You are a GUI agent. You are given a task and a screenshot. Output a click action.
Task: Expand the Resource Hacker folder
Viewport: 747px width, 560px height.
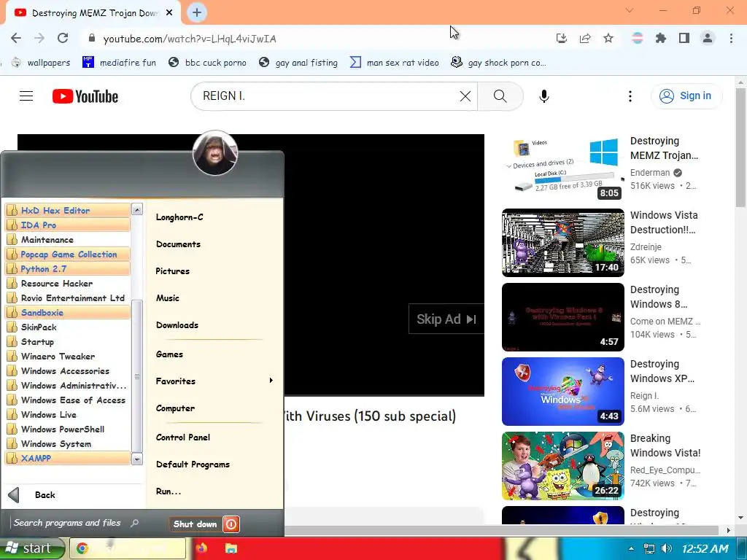68,284
